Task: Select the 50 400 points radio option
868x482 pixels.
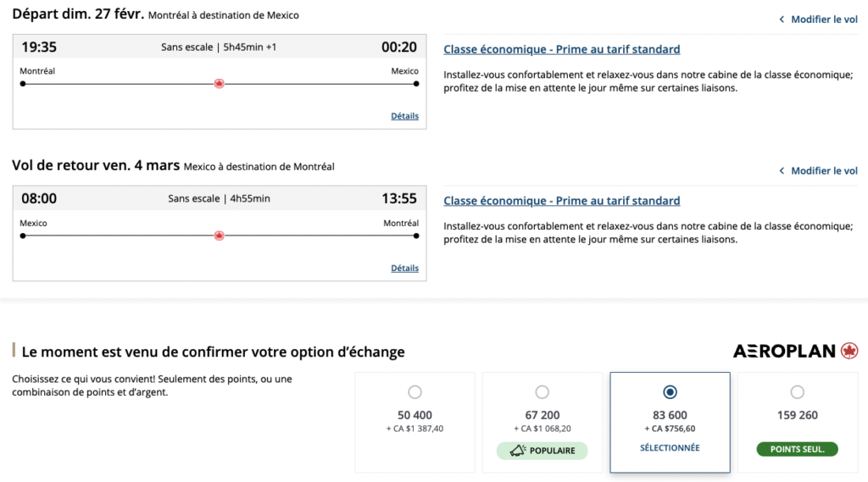Action: tap(415, 392)
